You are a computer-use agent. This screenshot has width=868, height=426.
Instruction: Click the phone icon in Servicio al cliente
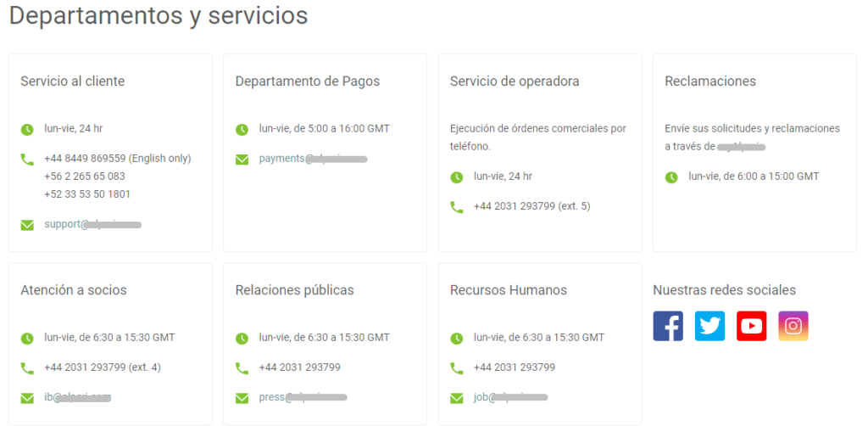[x=27, y=159]
